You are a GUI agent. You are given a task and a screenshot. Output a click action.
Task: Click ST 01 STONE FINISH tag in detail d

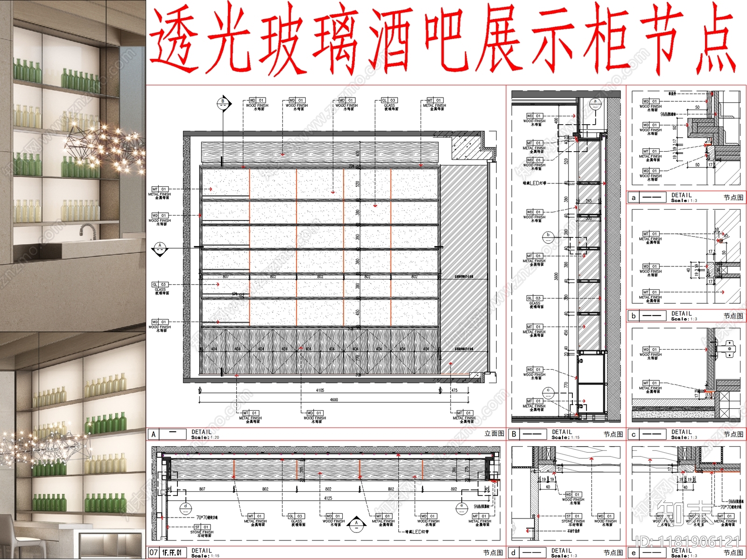(573, 520)
